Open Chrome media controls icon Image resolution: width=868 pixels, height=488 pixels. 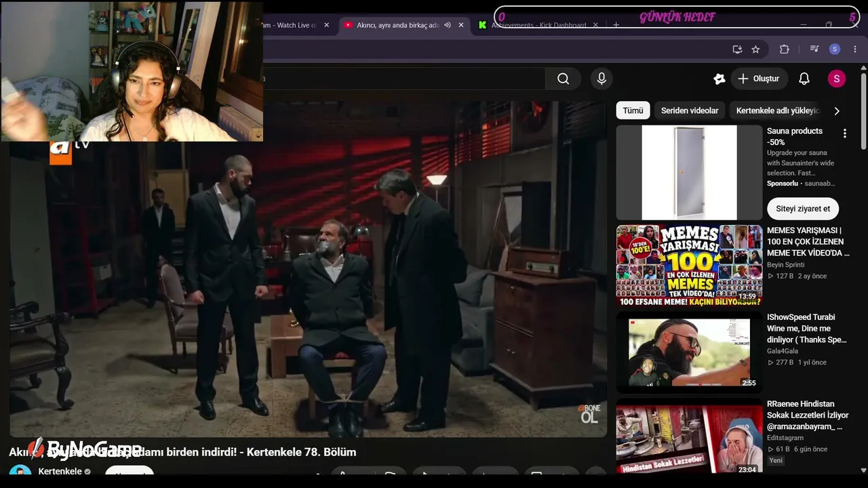[x=814, y=49]
